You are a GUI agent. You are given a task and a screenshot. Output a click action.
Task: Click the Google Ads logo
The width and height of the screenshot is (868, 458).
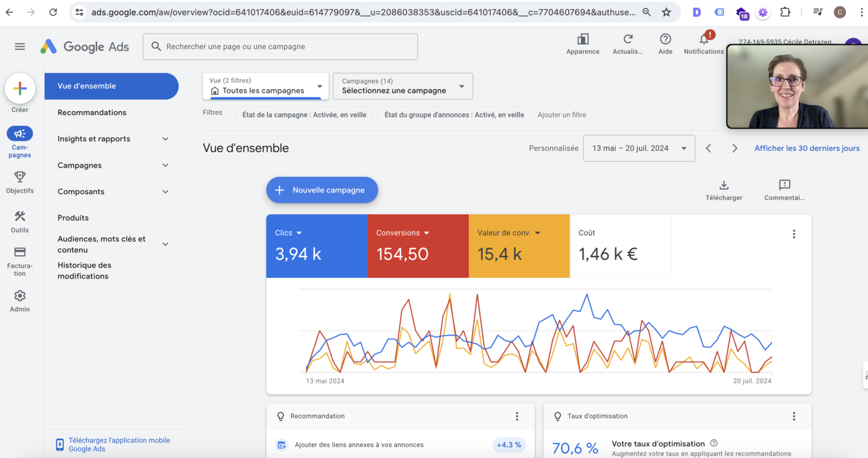pos(85,47)
